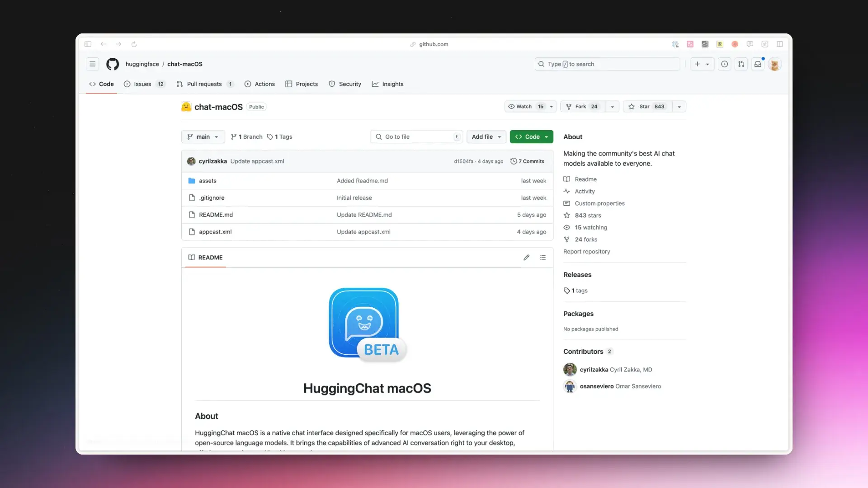868x488 pixels.
Task: Edit README with the pencil icon
Action: (526, 258)
